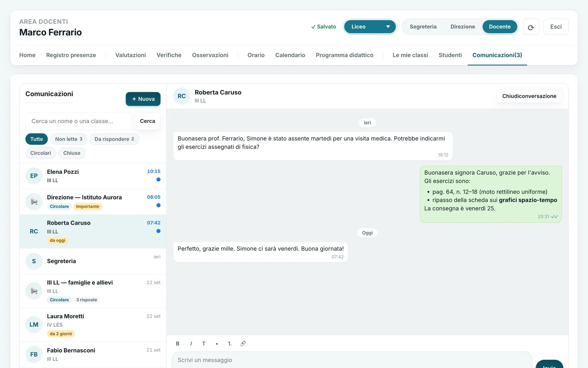The width and height of the screenshot is (588, 368).
Task: Filter conversations by Non lette
Action: click(x=69, y=139)
